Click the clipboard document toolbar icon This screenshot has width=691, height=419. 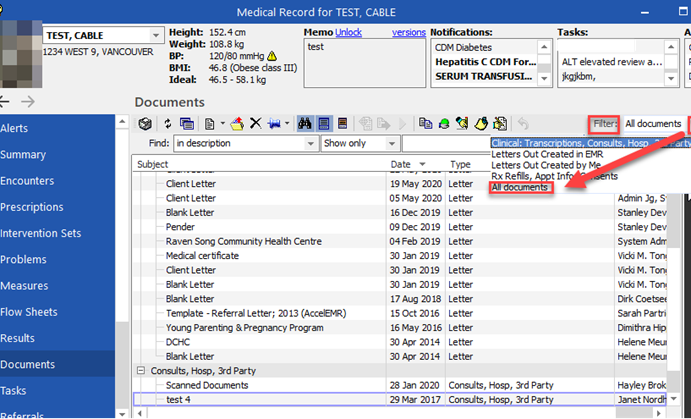[500, 124]
